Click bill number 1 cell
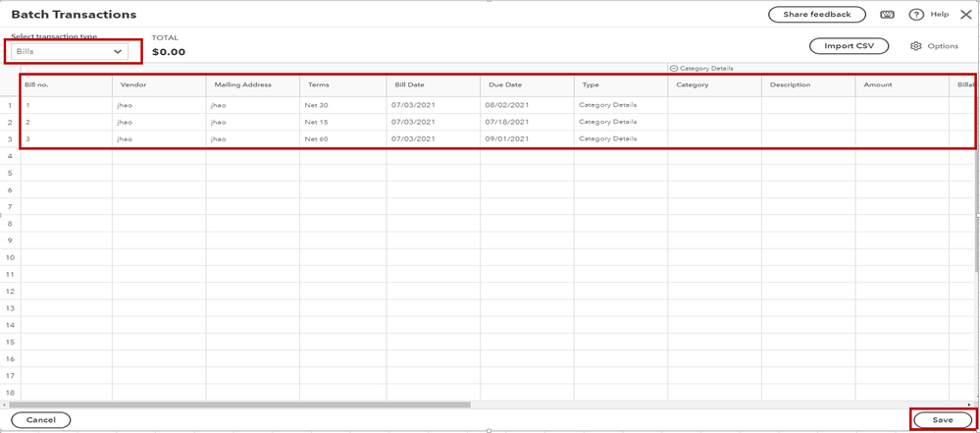This screenshot has width=980, height=433. point(67,105)
